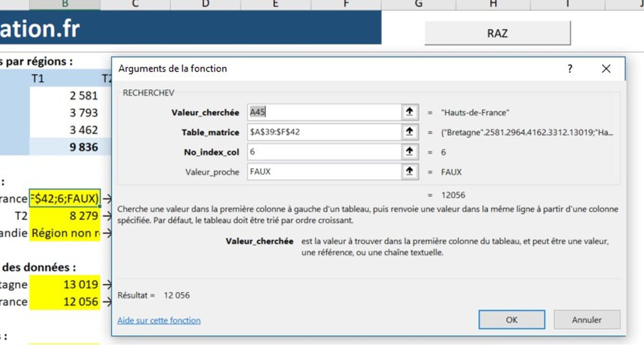This screenshot has height=362, width=644.
Task: Click the Table_matrice field showing $A$39:$F$42
Action: click(322, 132)
